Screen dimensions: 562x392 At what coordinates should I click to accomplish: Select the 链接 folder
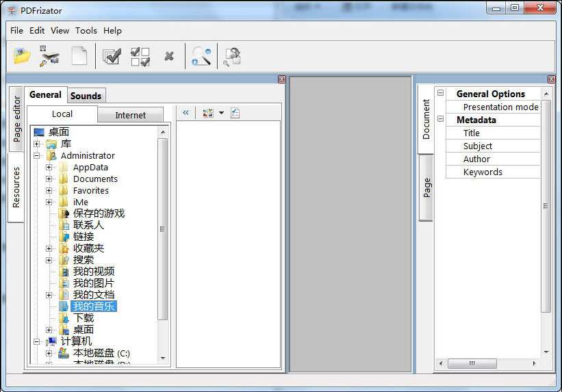tap(83, 237)
